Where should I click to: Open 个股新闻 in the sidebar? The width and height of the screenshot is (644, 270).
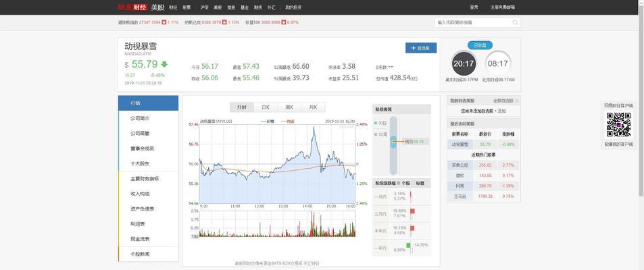pyautogui.click(x=148, y=254)
